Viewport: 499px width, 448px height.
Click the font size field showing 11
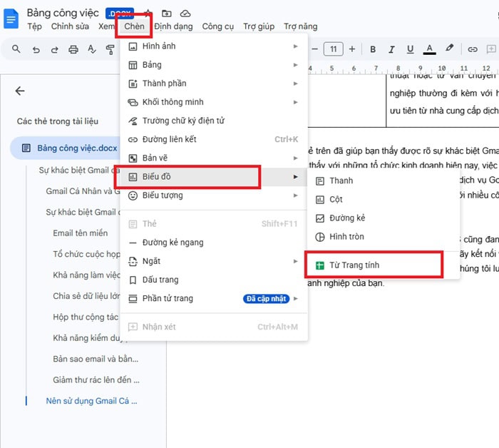pyautogui.click(x=333, y=49)
